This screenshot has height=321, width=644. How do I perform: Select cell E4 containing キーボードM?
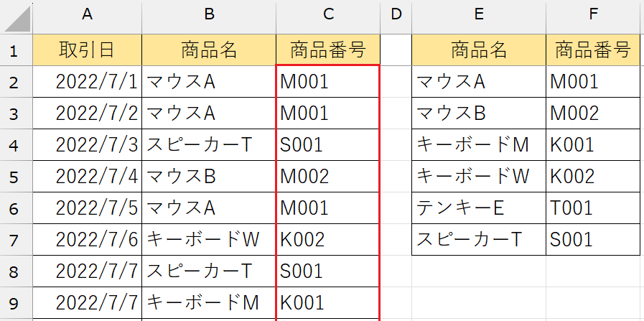[x=478, y=144]
